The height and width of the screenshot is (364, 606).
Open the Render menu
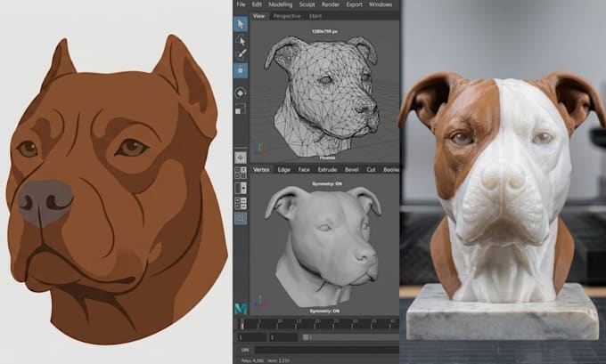pyautogui.click(x=331, y=4)
